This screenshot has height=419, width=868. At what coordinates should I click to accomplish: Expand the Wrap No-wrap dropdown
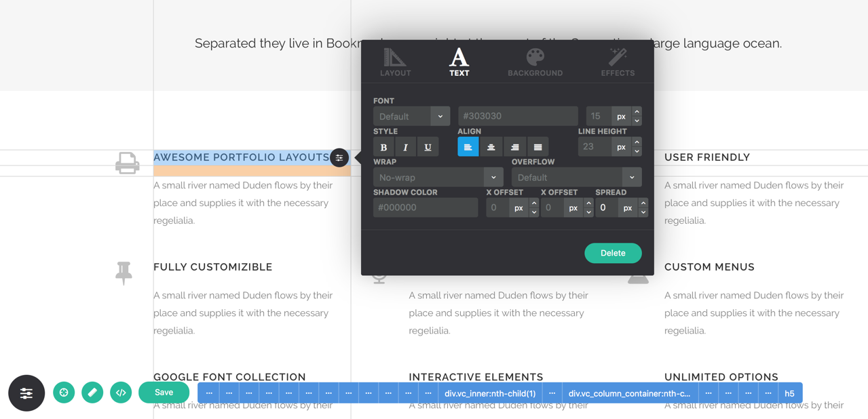[438, 178]
